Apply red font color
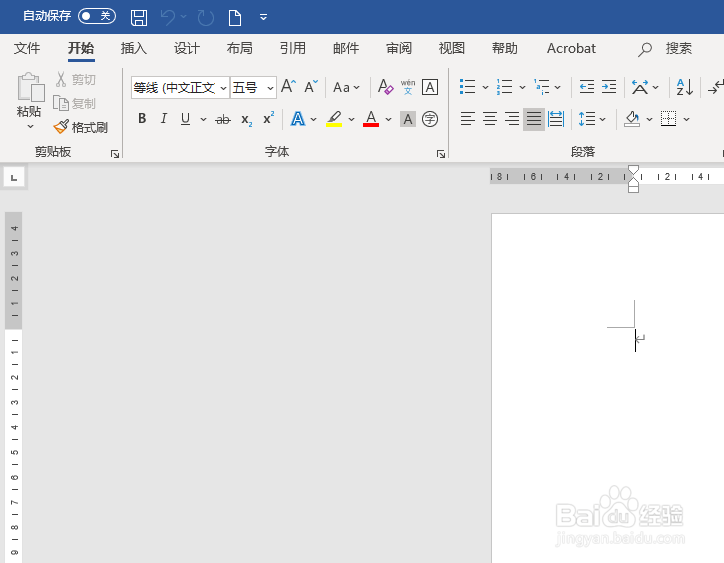The height and width of the screenshot is (563, 724). click(x=371, y=119)
